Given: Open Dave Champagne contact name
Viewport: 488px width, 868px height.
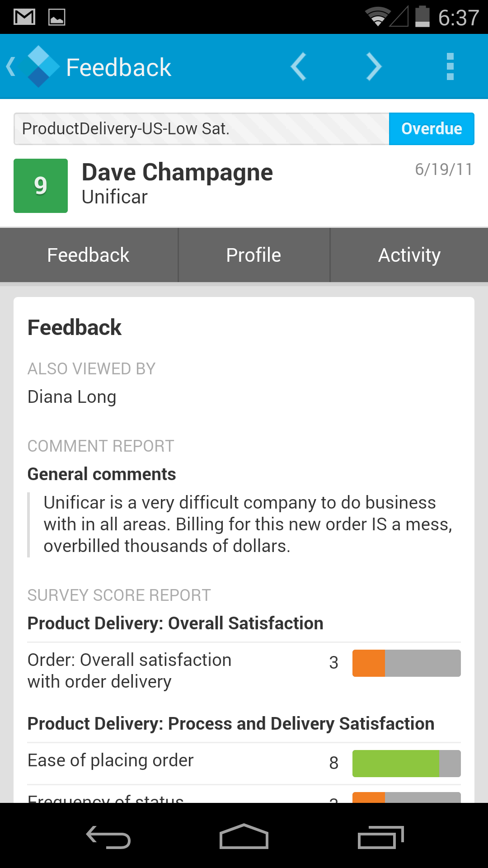Looking at the screenshot, I should [177, 173].
